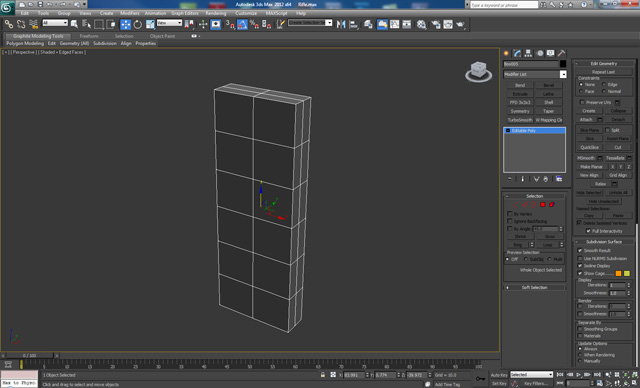Click the Unlink Selection tool

[21, 24]
